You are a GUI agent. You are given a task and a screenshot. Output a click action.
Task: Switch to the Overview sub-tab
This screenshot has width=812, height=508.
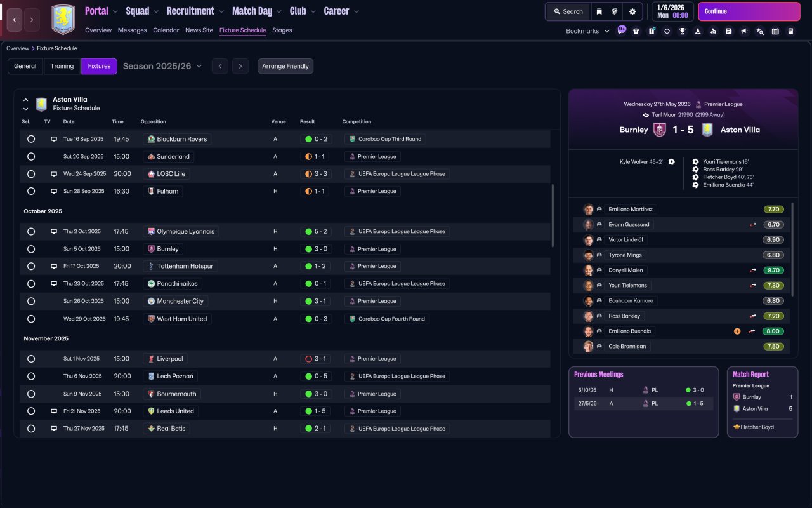pos(98,30)
